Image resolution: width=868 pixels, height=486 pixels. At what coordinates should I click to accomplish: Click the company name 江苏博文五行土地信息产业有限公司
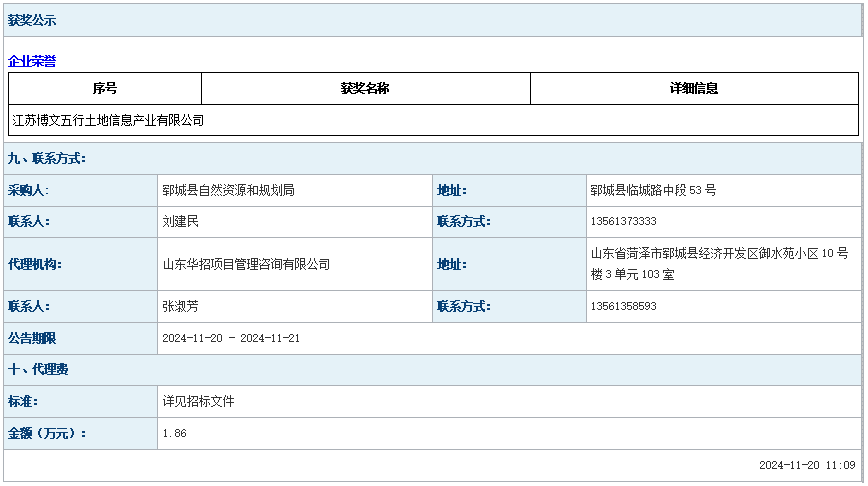(x=108, y=120)
